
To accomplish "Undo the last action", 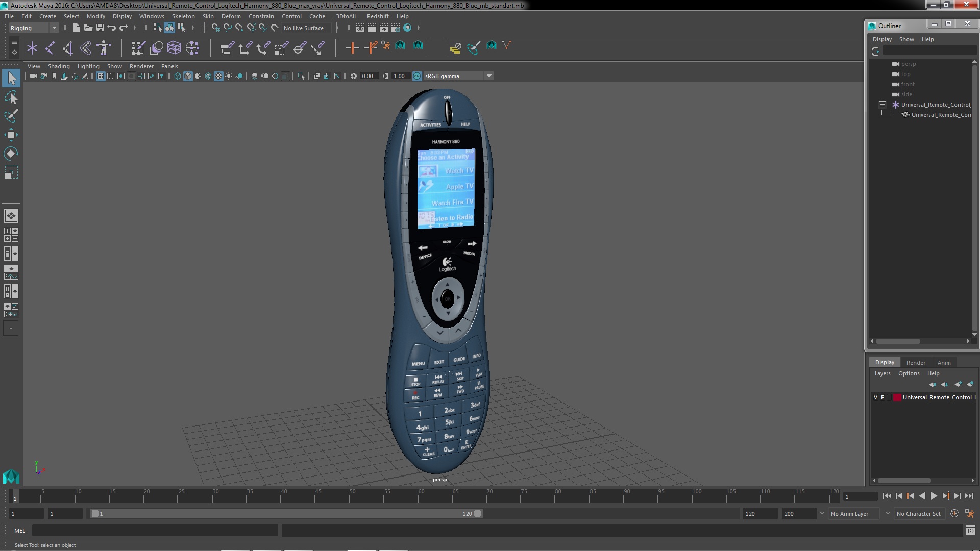I will pos(112,28).
